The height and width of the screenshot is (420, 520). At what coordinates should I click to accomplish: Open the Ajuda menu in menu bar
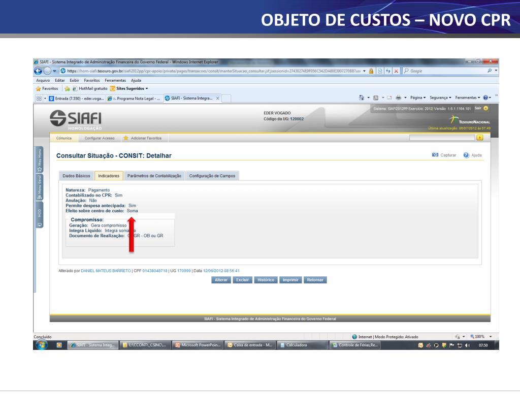(136, 80)
